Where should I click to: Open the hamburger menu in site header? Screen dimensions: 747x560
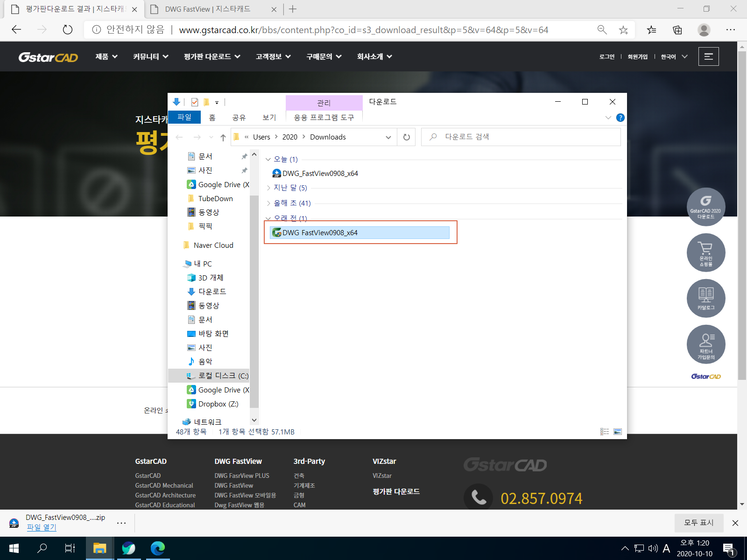point(708,56)
